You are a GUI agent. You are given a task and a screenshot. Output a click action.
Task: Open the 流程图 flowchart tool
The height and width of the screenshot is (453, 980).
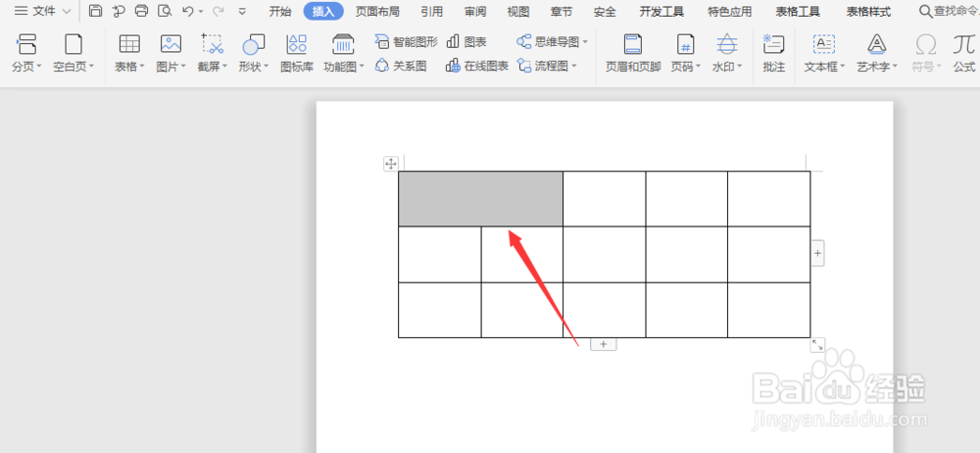(x=547, y=65)
